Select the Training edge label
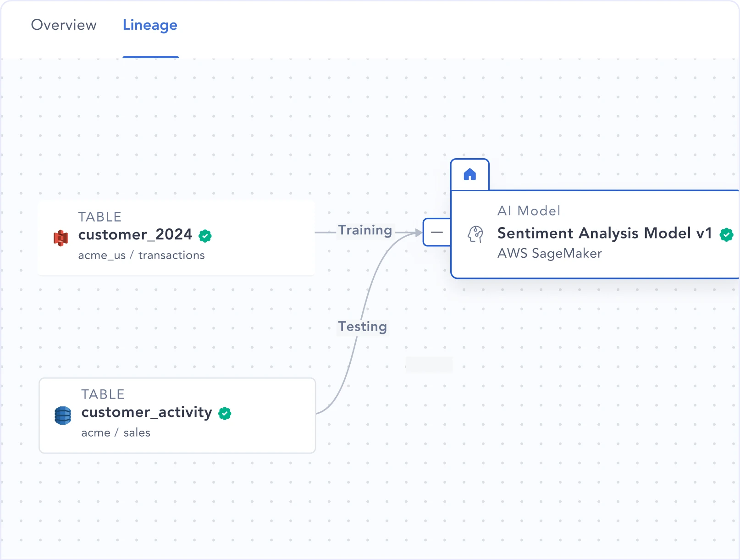Viewport: 740px width, 560px height. (x=365, y=230)
